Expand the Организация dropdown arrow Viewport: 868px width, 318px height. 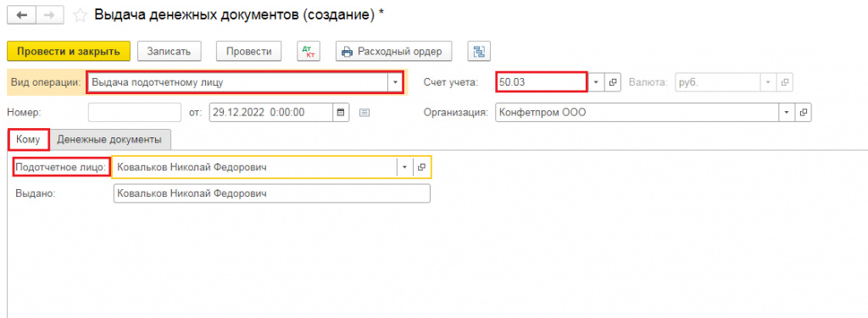click(x=787, y=112)
